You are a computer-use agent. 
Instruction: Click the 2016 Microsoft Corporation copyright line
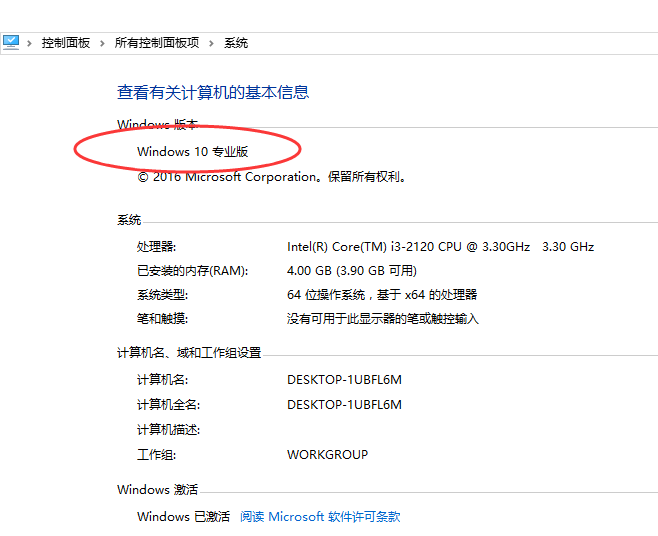point(272,177)
